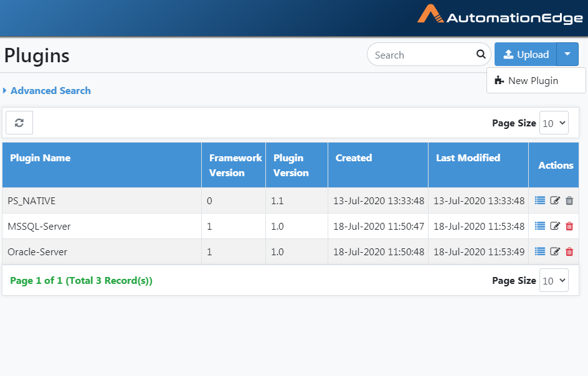Edit the Oracle-Server plugin

(555, 251)
